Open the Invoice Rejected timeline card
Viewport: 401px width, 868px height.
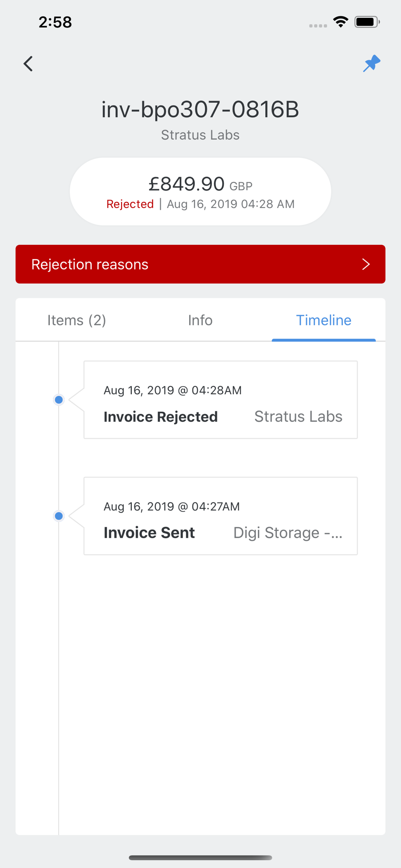[220, 400]
